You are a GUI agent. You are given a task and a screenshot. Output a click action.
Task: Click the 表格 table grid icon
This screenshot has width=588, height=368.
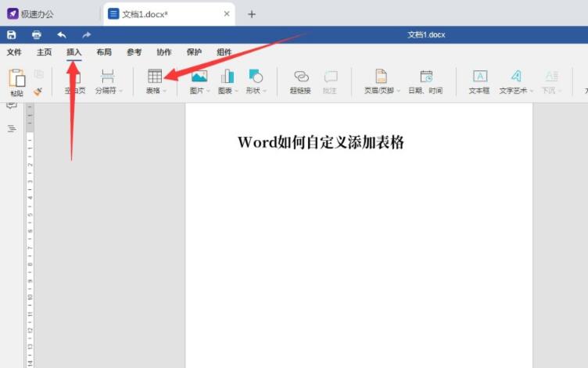[x=155, y=76]
